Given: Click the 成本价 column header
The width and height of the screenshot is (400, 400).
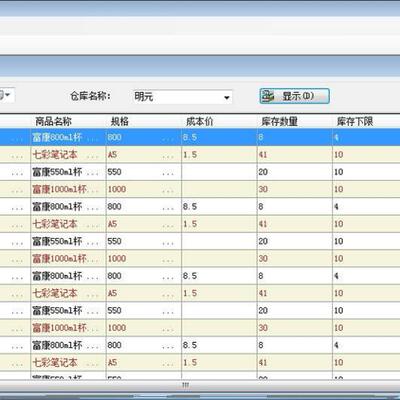Looking at the screenshot, I should [199, 121].
